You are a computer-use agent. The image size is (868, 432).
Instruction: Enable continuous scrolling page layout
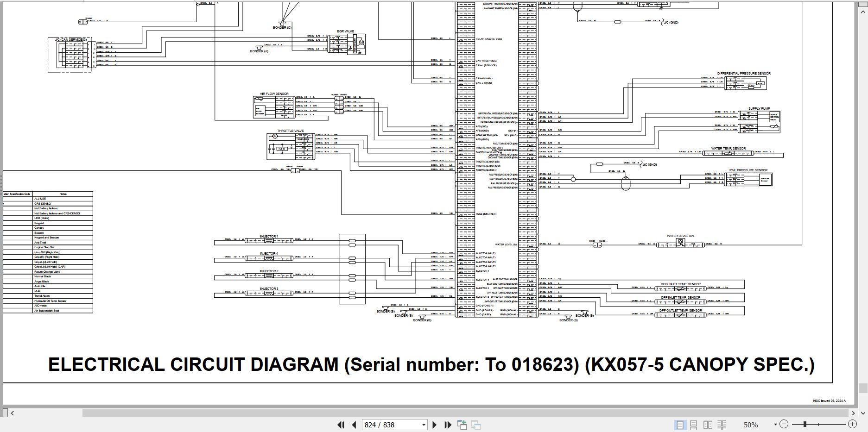pos(694,425)
